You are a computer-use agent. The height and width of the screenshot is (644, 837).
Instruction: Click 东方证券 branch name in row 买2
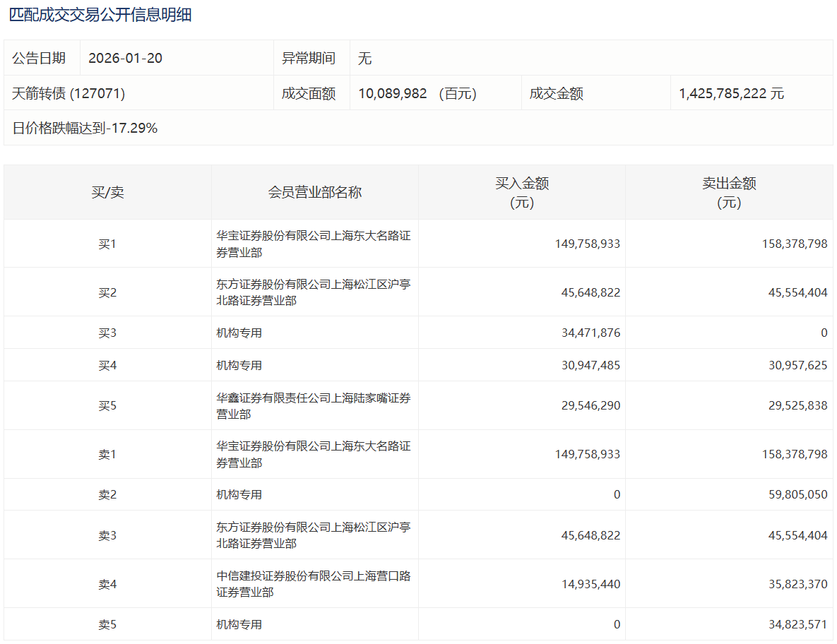[x=313, y=292]
